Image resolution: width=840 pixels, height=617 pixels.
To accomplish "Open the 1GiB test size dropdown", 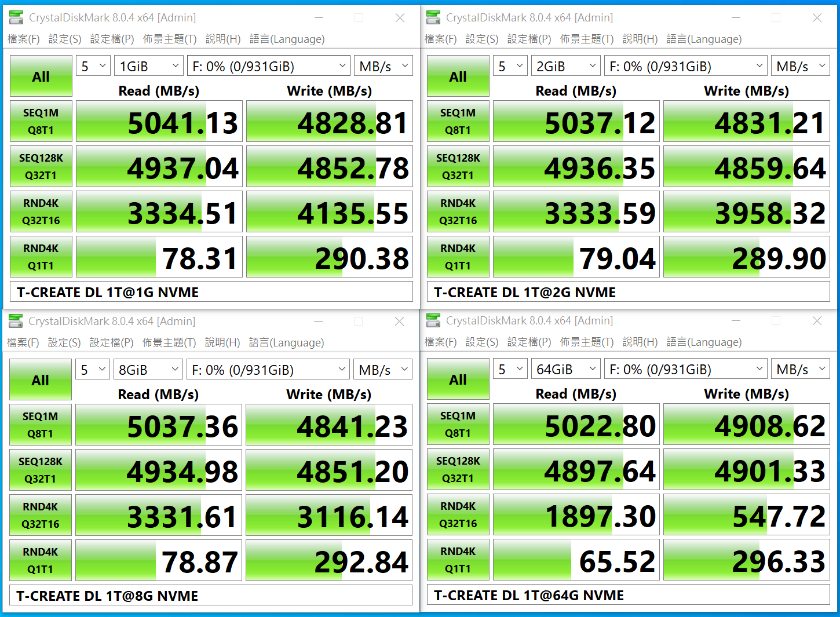I will [x=149, y=66].
